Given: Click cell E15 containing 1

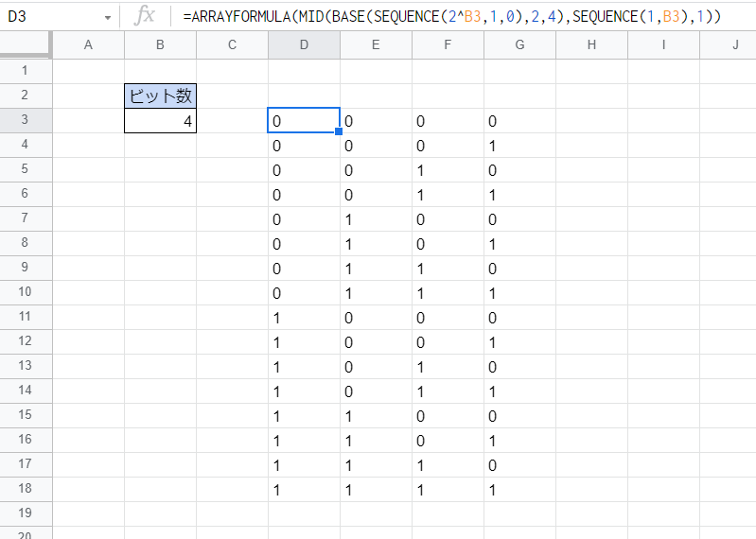Looking at the screenshot, I should (x=376, y=415).
